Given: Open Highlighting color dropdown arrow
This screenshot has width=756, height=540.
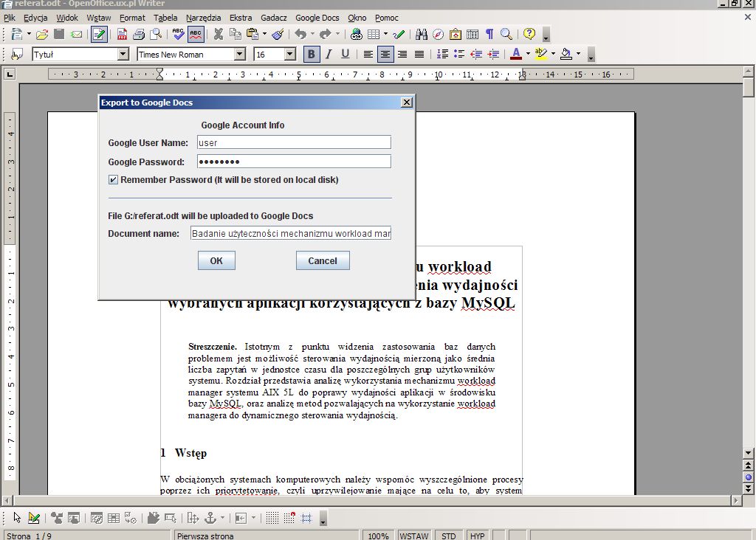Looking at the screenshot, I should pyautogui.click(x=553, y=54).
